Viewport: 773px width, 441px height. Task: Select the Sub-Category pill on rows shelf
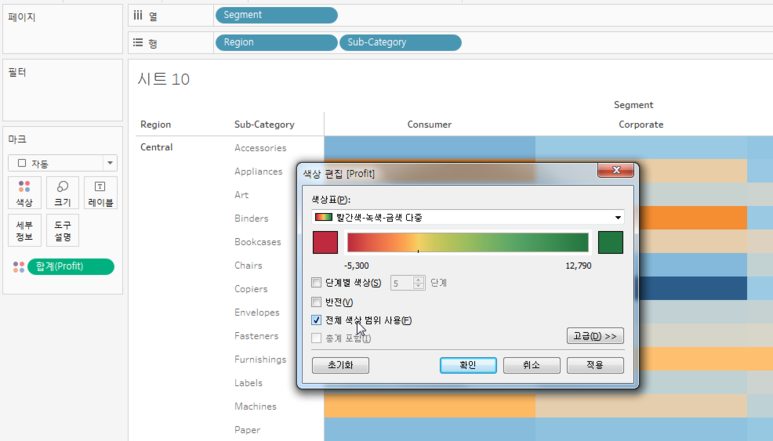[400, 43]
